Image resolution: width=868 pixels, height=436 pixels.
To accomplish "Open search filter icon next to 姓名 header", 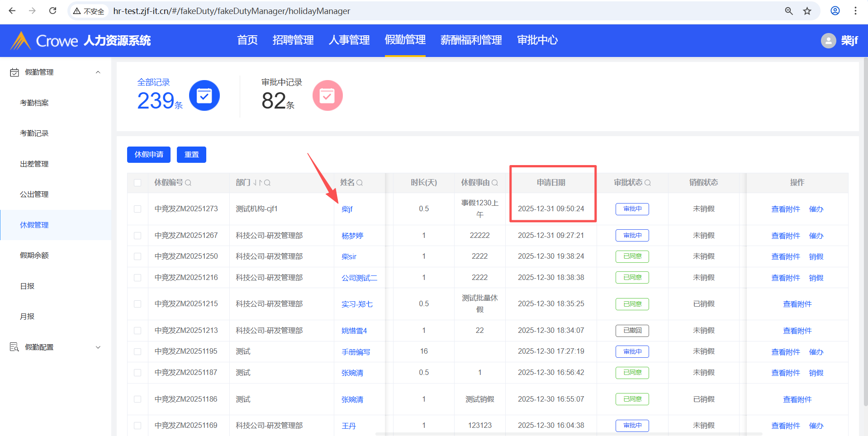I will [360, 183].
